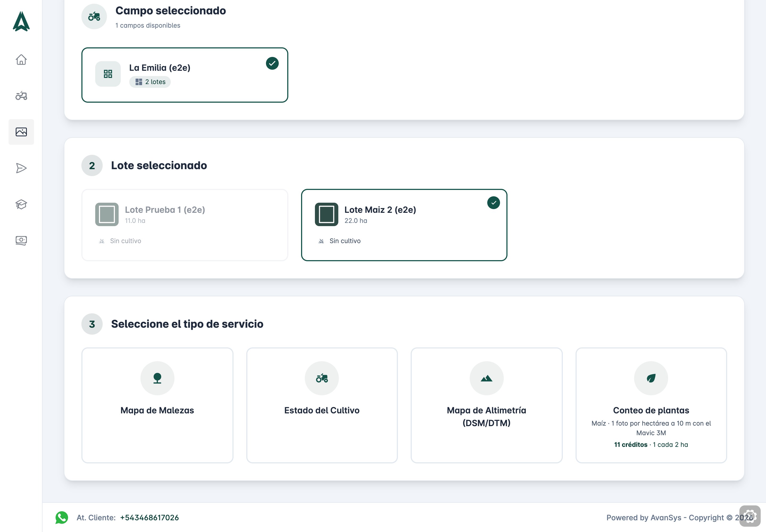Open the image gallery sidebar icon

(x=21, y=132)
